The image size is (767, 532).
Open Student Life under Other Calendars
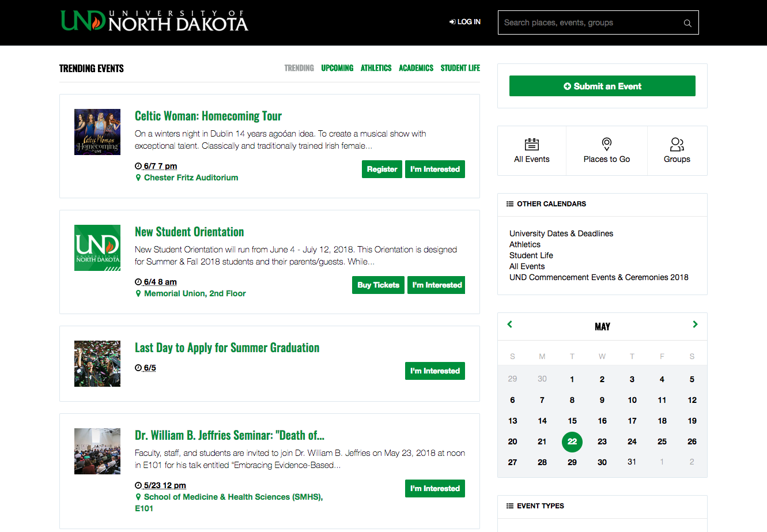click(531, 255)
